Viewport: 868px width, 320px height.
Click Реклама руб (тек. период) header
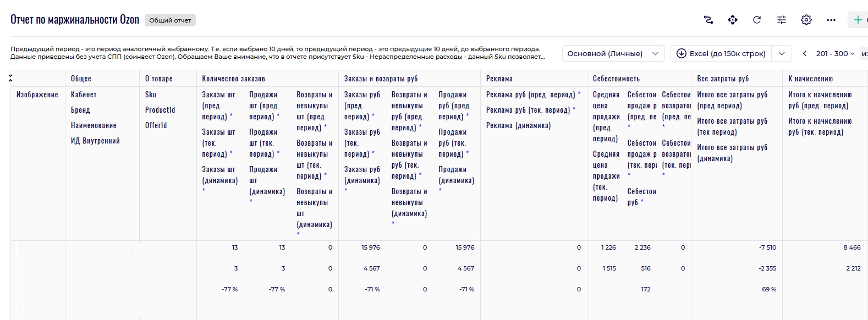(x=528, y=110)
